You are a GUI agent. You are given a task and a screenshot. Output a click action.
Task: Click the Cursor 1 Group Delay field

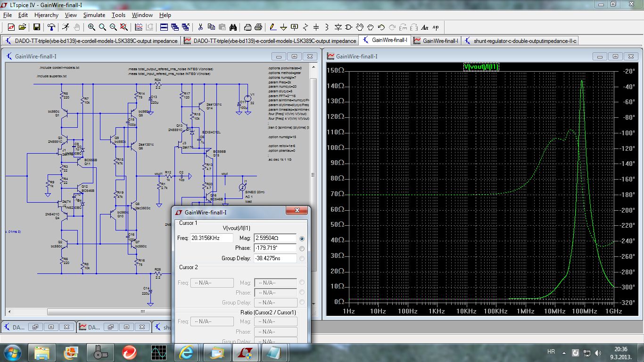pyautogui.click(x=275, y=258)
